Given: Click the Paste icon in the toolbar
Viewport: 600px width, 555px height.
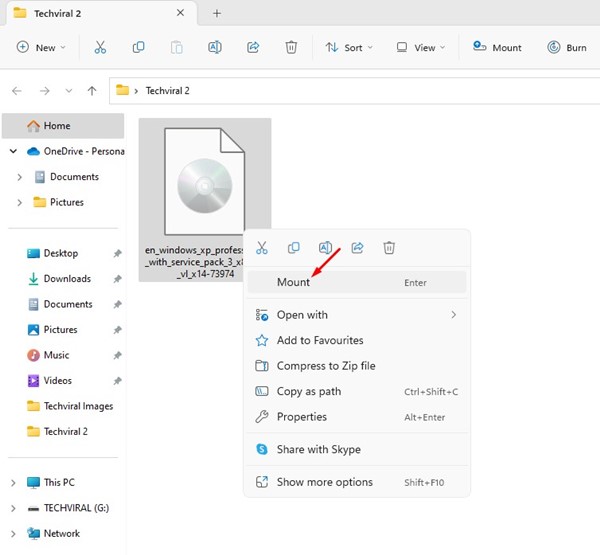Looking at the screenshot, I should tap(176, 47).
